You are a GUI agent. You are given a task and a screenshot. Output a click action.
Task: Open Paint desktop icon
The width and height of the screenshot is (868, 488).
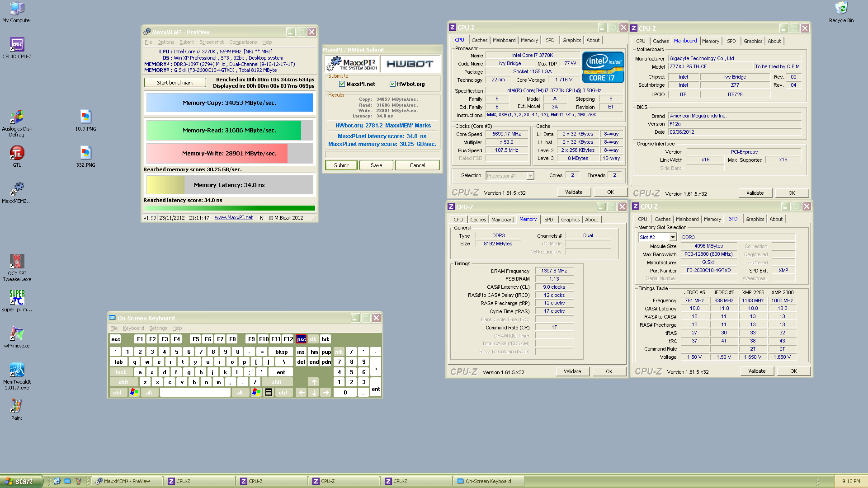[x=17, y=409]
